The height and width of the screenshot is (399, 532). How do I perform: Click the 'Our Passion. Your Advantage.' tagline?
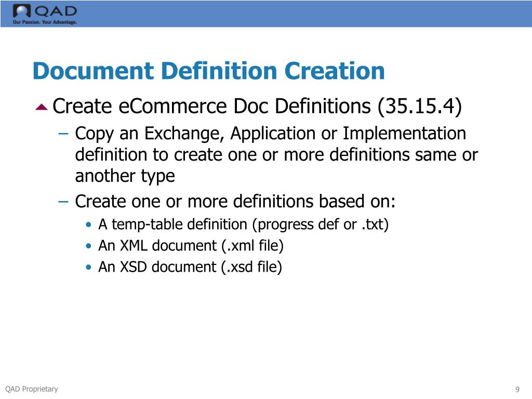point(45,22)
